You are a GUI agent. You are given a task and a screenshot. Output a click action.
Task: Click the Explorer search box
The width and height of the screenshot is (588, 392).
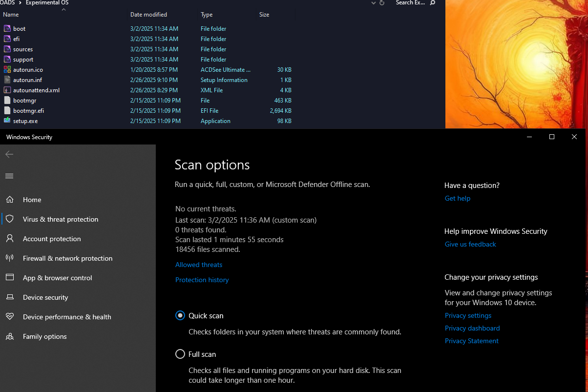[410, 3]
